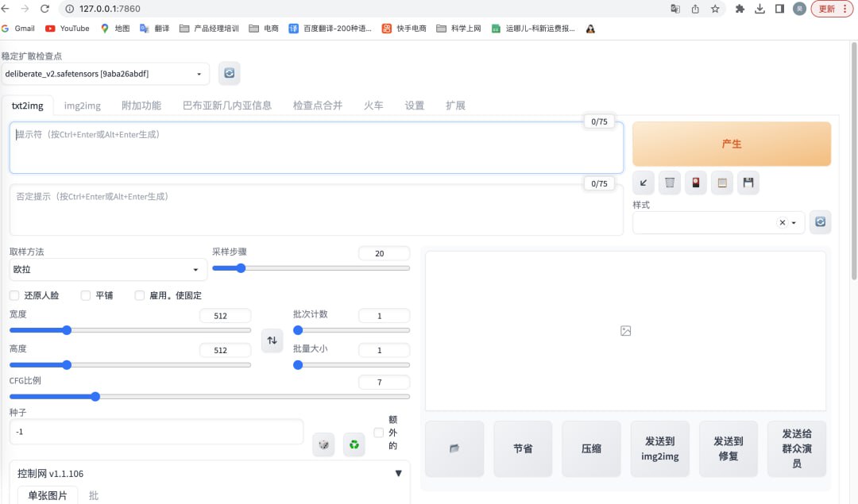This screenshot has height=504, width=858.
Task: Check the 额外的 seed checkbox
Action: (x=379, y=433)
